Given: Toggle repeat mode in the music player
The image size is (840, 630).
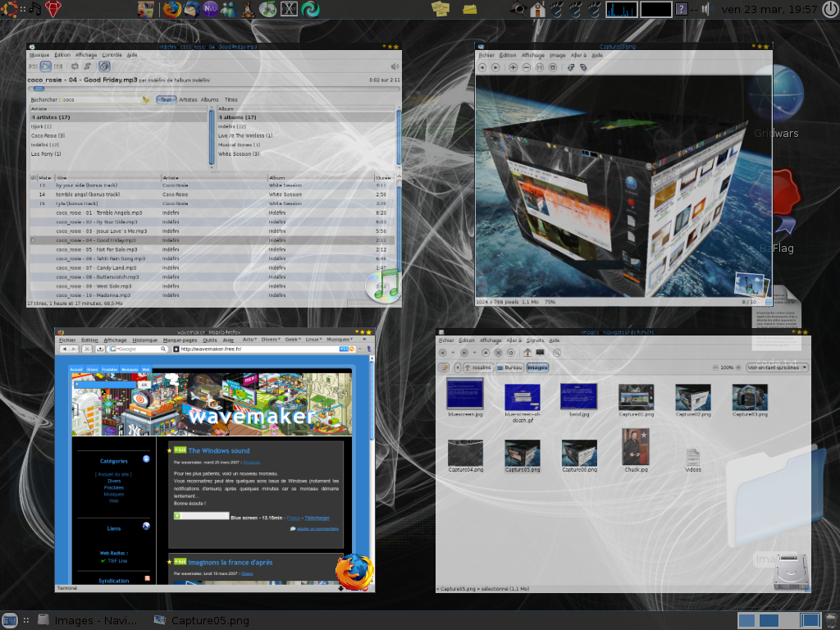Looking at the screenshot, I should (75, 66).
